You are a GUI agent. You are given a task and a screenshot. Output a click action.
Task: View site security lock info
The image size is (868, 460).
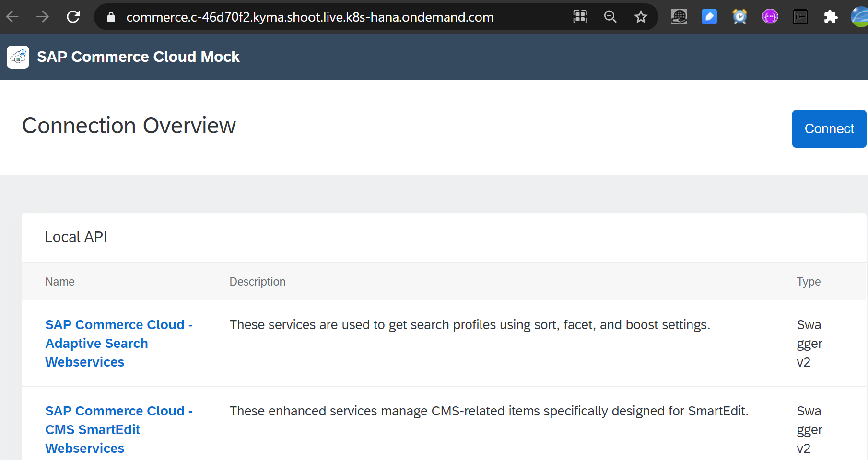click(111, 17)
